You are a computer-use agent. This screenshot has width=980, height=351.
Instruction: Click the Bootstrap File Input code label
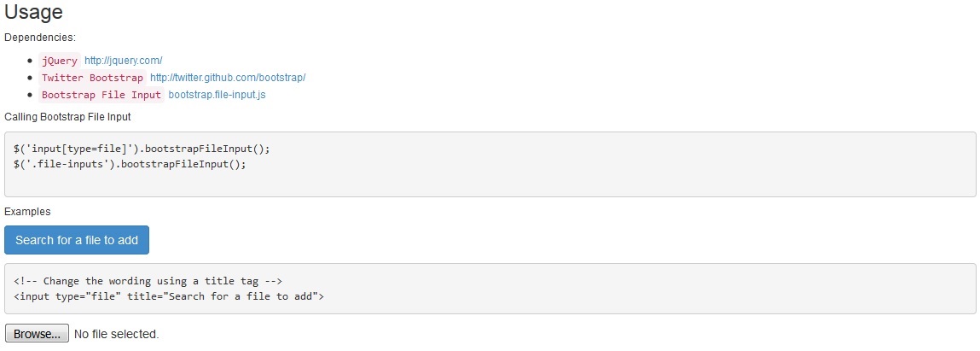[x=101, y=95]
